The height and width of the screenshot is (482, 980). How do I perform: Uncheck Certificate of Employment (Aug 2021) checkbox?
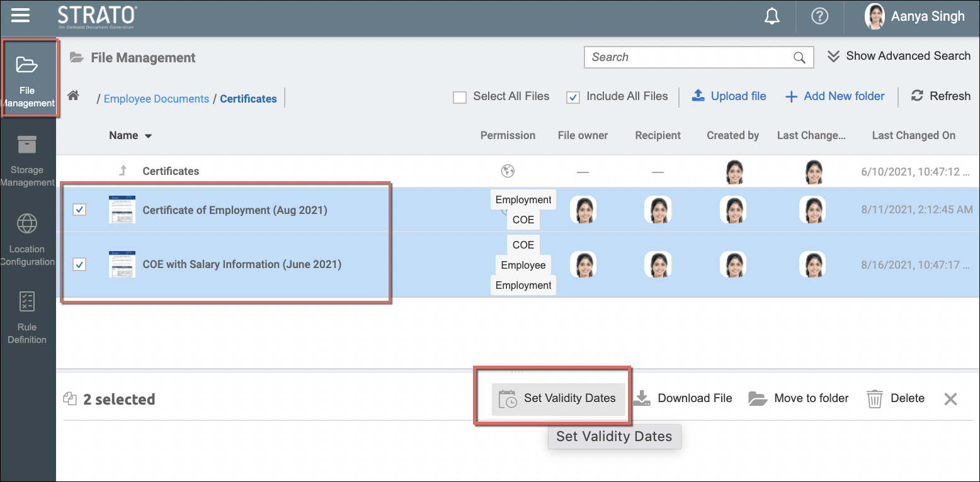click(79, 210)
